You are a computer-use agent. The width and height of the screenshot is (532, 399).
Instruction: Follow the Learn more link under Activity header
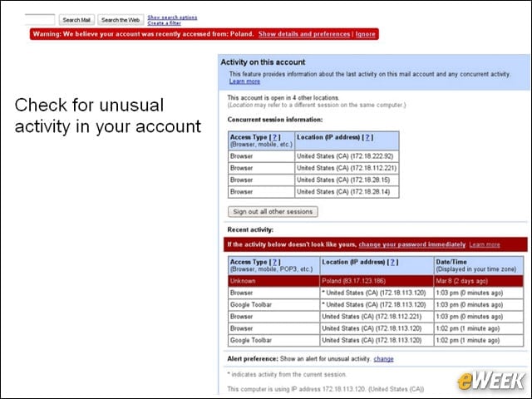tap(244, 81)
